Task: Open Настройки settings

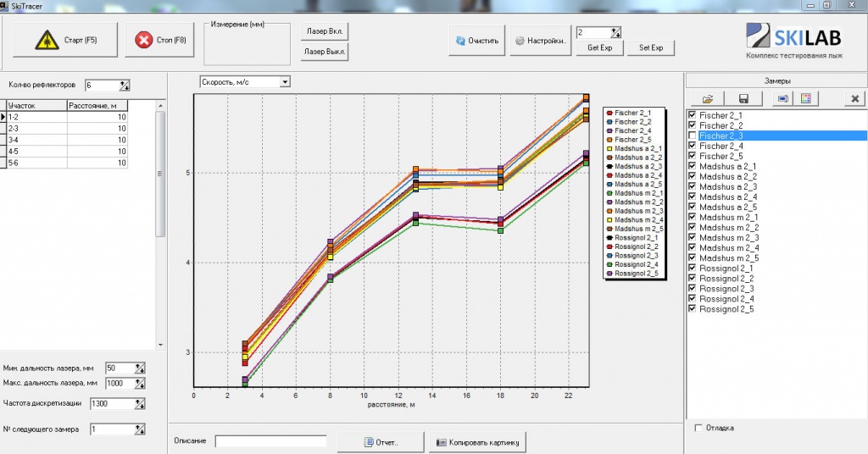Action: (540, 41)
